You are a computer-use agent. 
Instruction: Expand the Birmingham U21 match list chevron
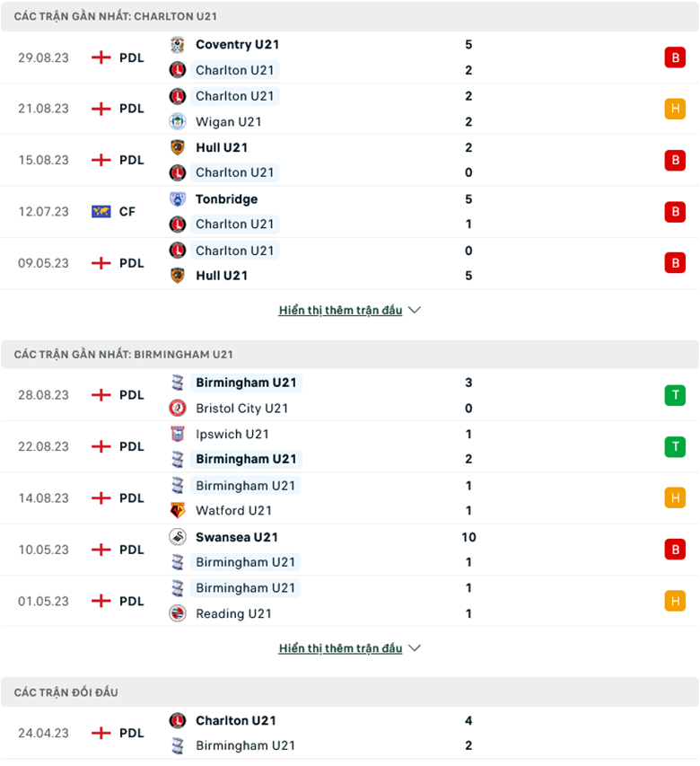[x=414, y=647]
